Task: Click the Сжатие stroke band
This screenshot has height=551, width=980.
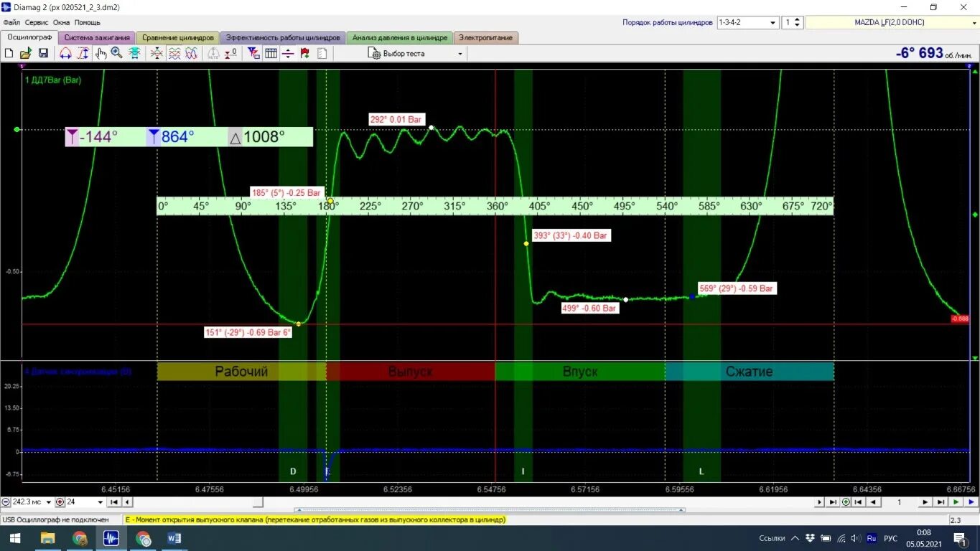Action: click(750, 372)
